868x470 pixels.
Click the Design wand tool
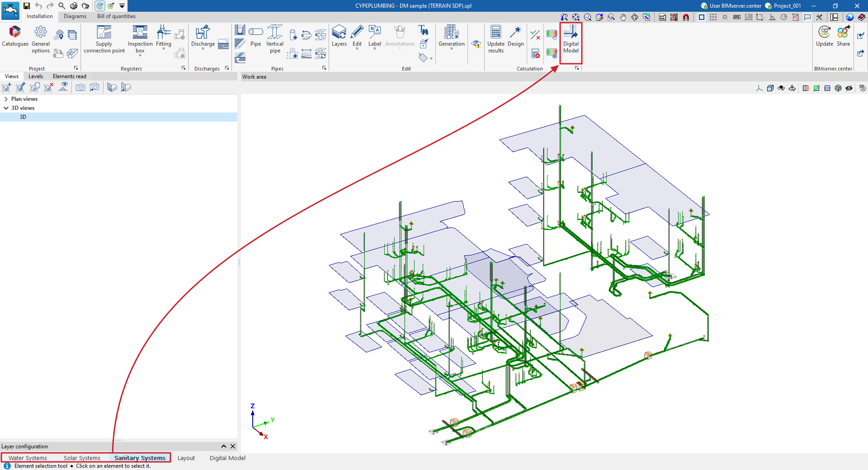pyautogui.click(x=515, y=36)
